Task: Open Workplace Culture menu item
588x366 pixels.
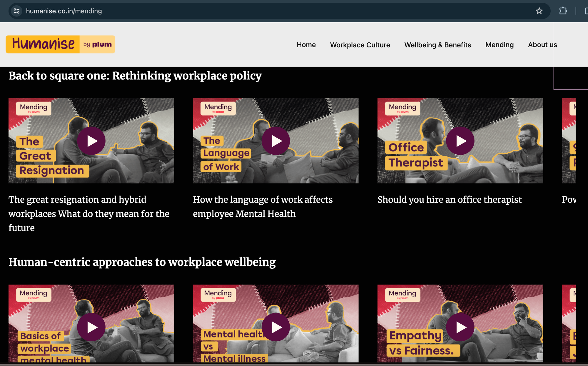Action: [x=360, y=45]
